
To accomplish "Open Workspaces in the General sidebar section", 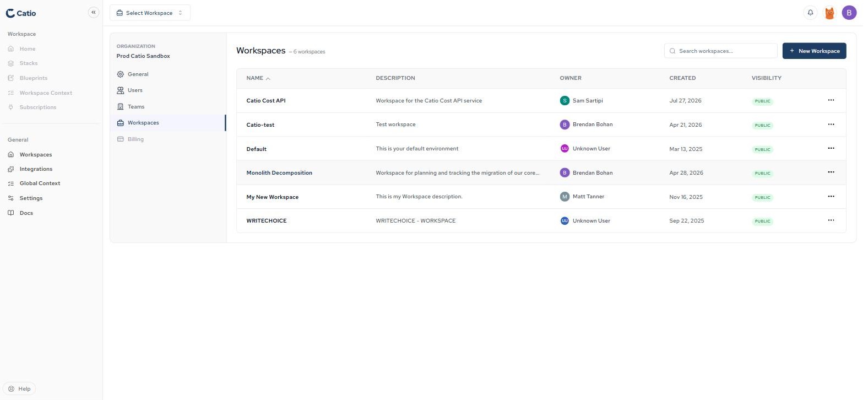I will click(36, 155).
